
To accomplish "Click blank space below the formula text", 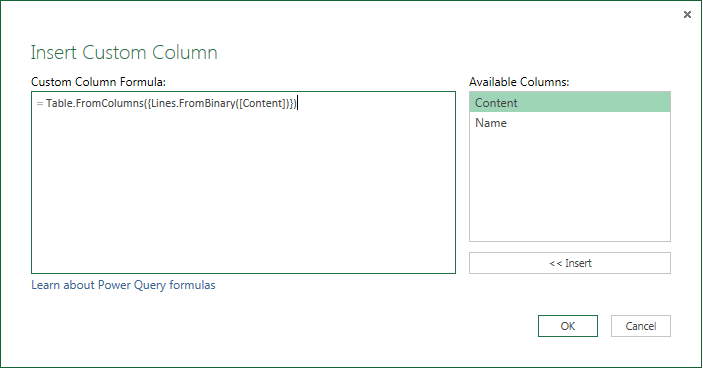I will [x=243, y=193].
